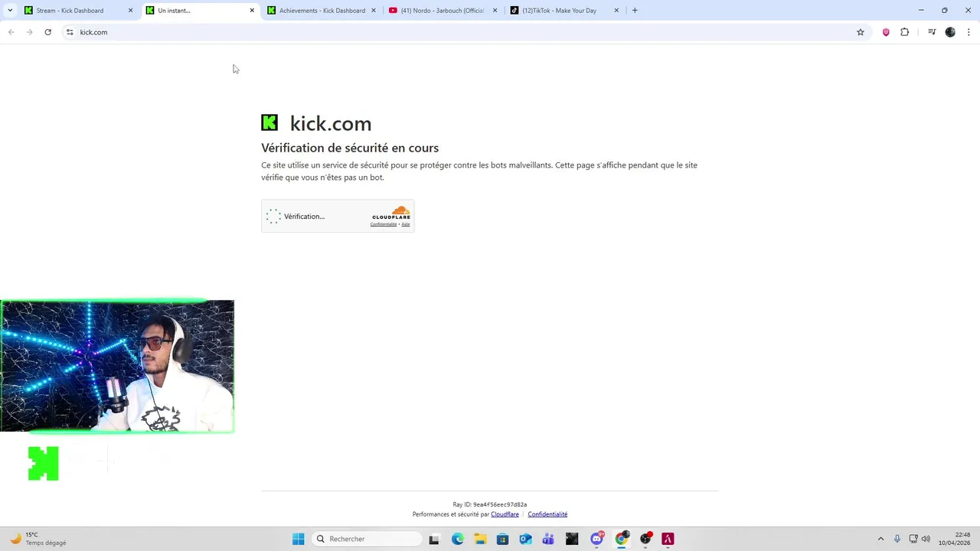Click the green kick.com logo icon
Screen dimensions: 980x551
tap(269, 122)
